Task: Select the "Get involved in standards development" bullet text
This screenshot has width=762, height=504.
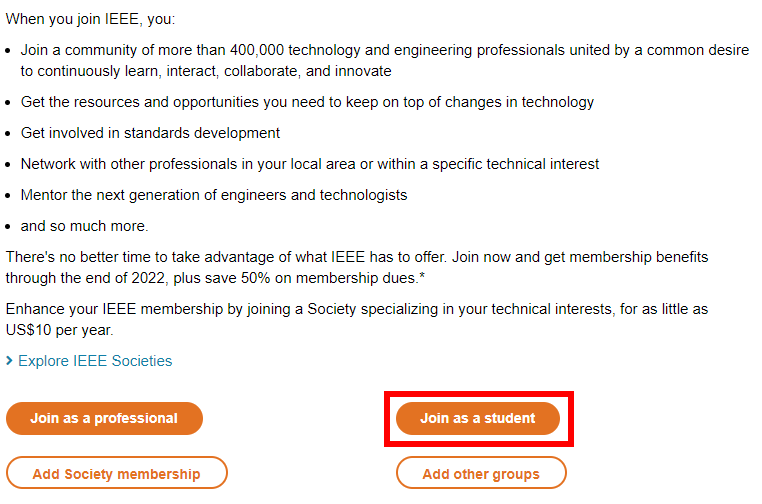Action: [x=150, y=133]
